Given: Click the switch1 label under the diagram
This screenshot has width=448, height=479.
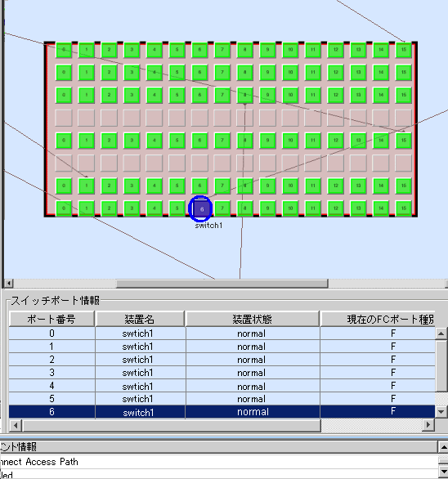Looking at the screenshot, I should (208, 226).
